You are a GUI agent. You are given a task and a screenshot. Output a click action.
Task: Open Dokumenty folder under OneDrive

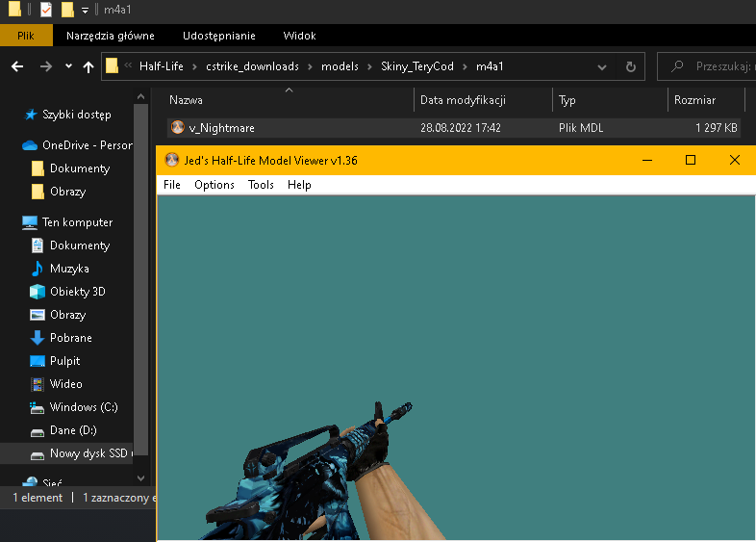pyautogui.click(x=80, y=168)
